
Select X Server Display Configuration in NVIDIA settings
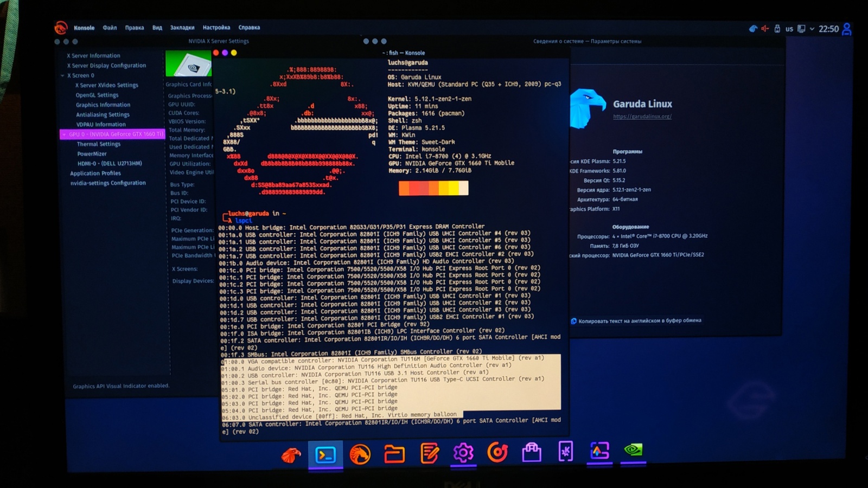(106, 66)
